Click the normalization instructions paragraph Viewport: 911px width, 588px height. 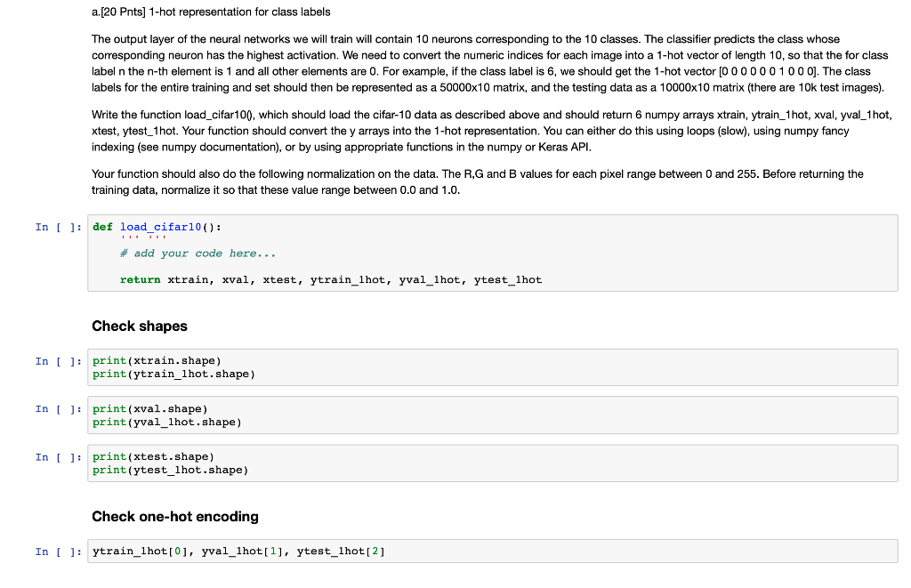click(x=476, y=181)
